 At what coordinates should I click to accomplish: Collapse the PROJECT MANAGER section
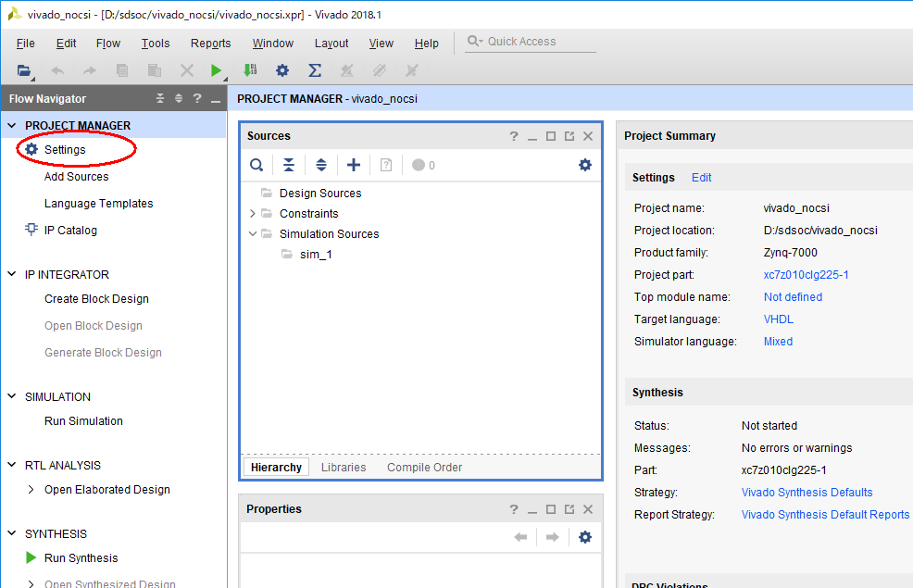12,126
